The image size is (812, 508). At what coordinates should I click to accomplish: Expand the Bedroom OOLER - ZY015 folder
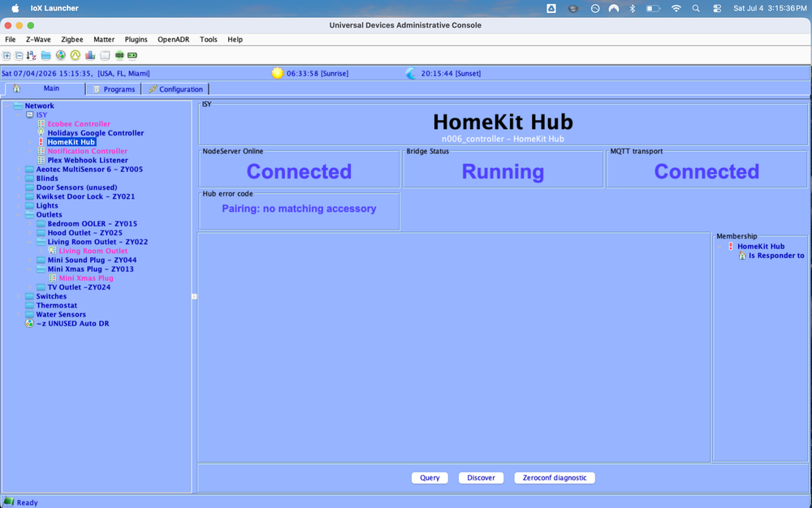click(30, 224)
